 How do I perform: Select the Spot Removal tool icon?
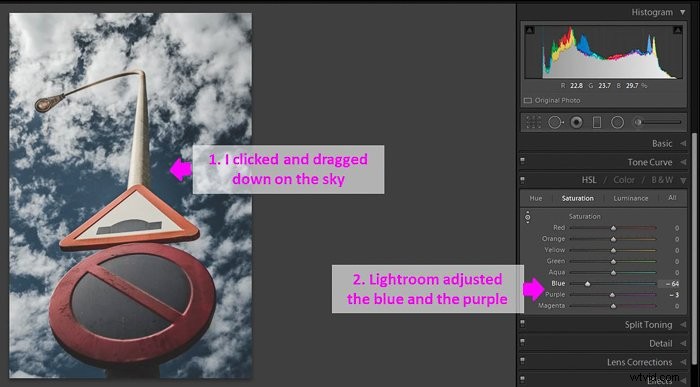(x=555, y=122)
